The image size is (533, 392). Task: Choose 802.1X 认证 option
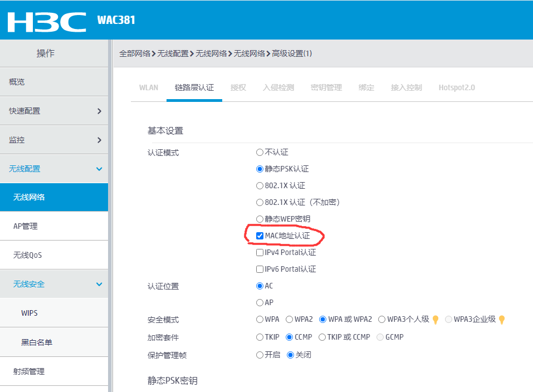(260, 185)
